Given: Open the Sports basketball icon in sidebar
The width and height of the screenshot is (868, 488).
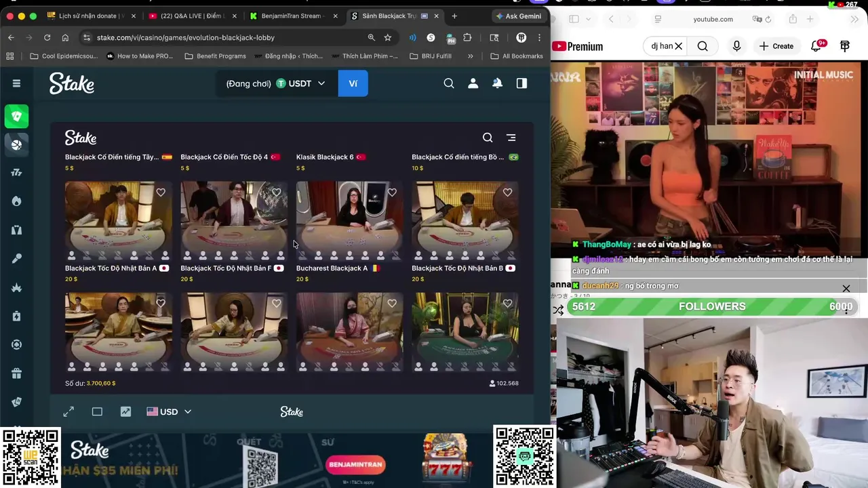Looking at the screenshot, I should point(17,144).
